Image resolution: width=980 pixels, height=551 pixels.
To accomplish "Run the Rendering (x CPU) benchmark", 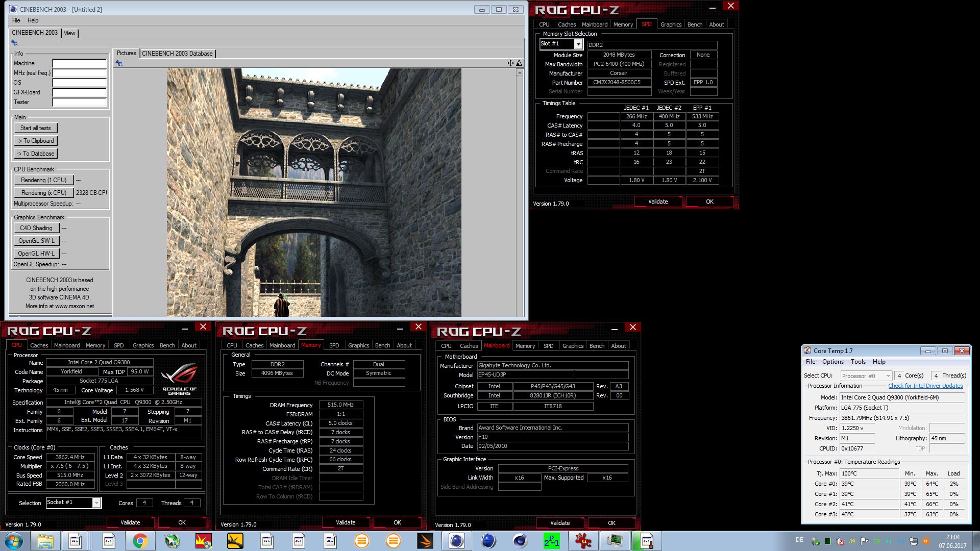I will point(43,193).
